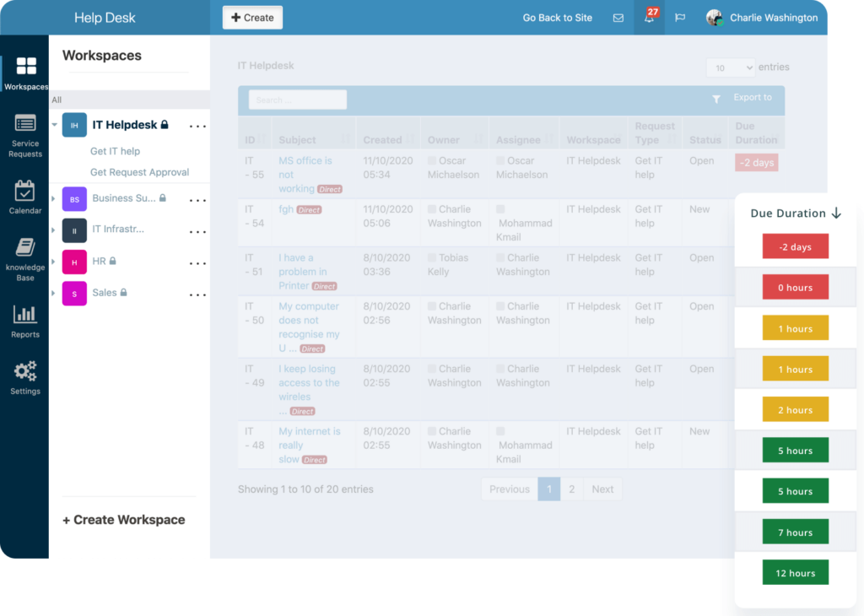Select Get IT help request type
864x616 pixels.
click(x=115, y=151)
